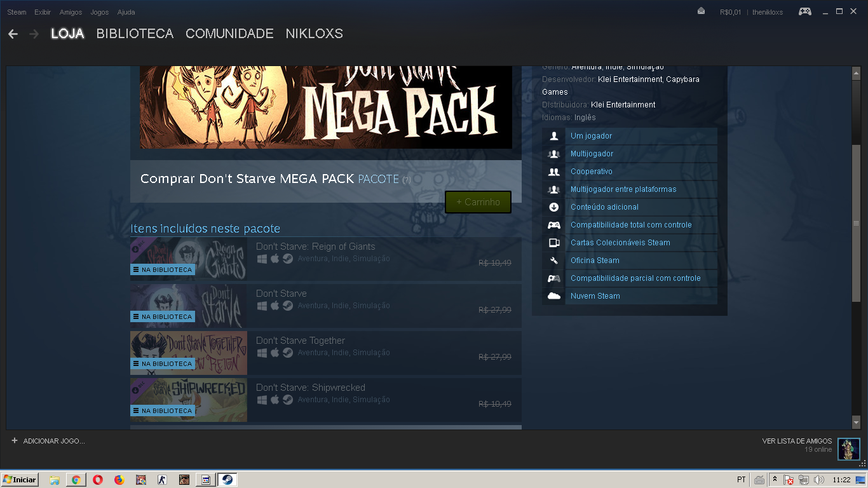Open the BIBLIOTECA tab

(x=135, y=34)
